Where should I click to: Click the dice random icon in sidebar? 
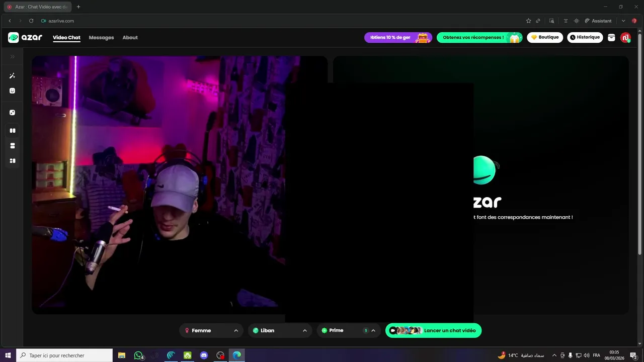(x=13, y=113)
